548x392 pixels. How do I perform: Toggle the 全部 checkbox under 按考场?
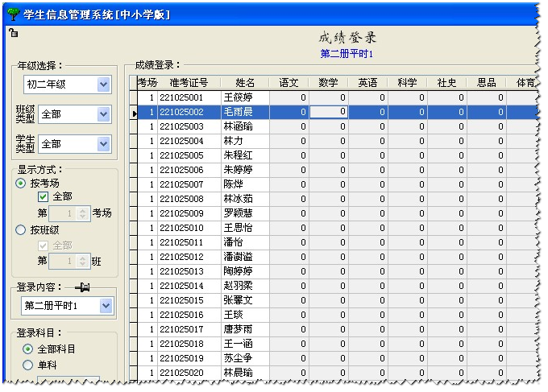43,196
